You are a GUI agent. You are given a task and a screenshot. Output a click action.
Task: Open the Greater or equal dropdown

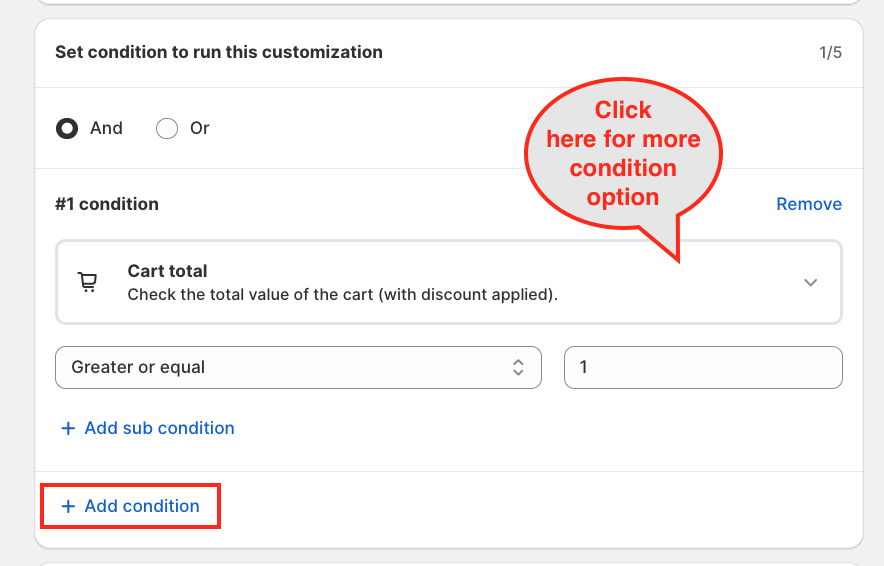(x=298, y=367)
